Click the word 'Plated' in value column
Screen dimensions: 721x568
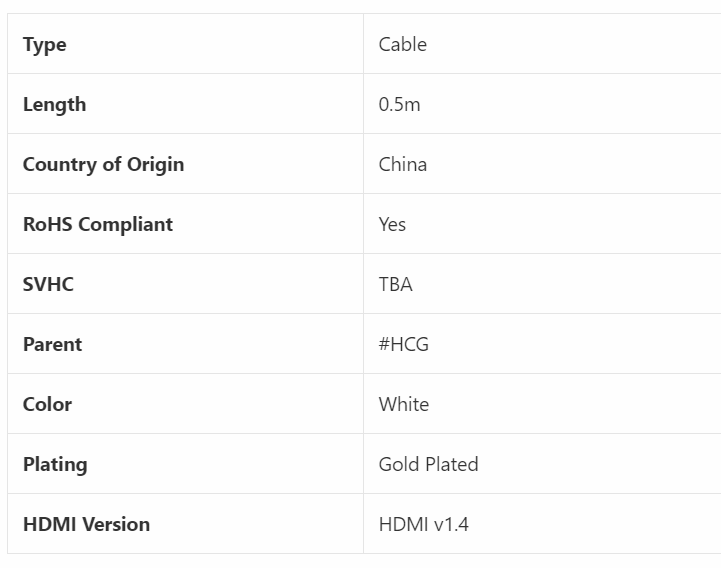point(452,464)
